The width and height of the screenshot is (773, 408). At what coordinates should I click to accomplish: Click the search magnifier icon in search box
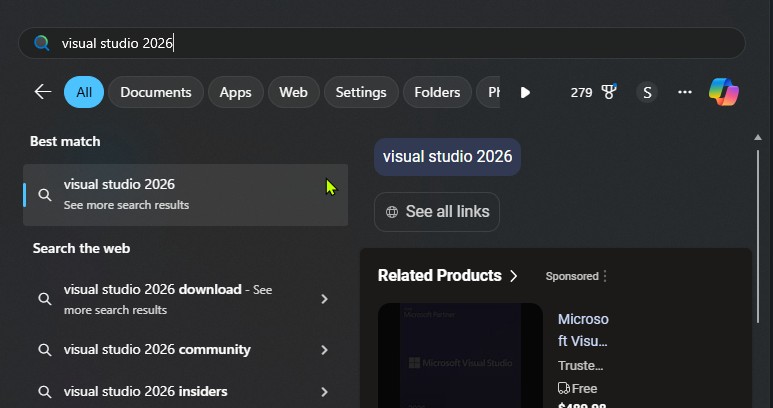[42, 43]
